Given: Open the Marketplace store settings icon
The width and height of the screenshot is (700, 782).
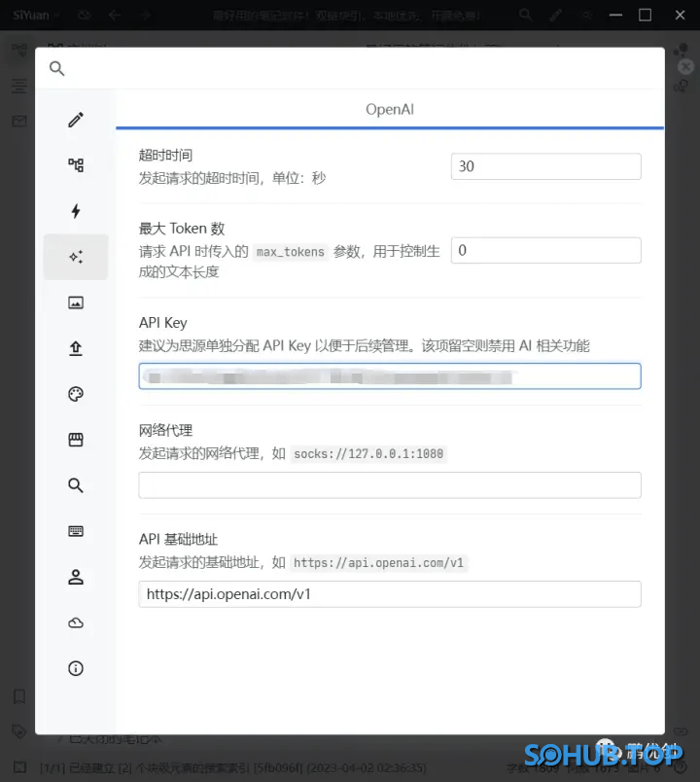Looking at the screenshot, I should click(76, 440).
